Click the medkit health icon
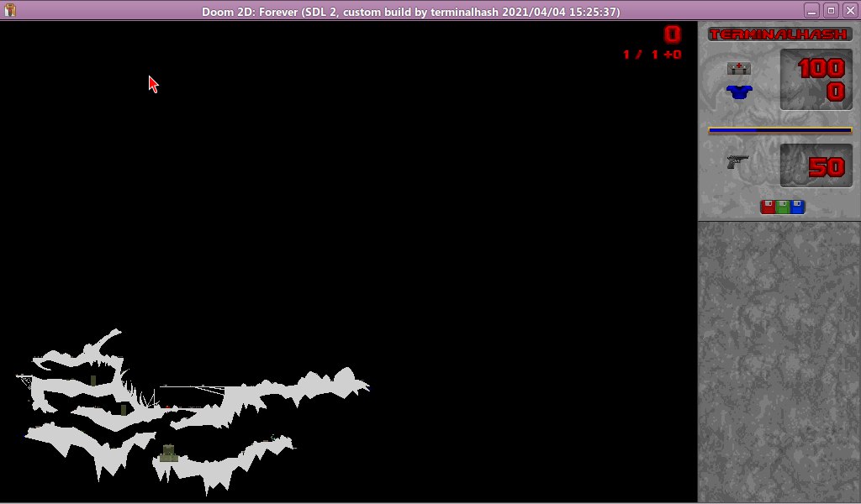 (x=739, y=68)
